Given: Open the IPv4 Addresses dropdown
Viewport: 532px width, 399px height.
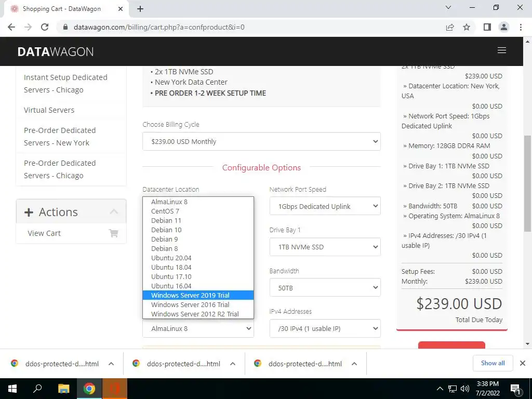Looking at the screenshot, I should click(x=325, y=328).
